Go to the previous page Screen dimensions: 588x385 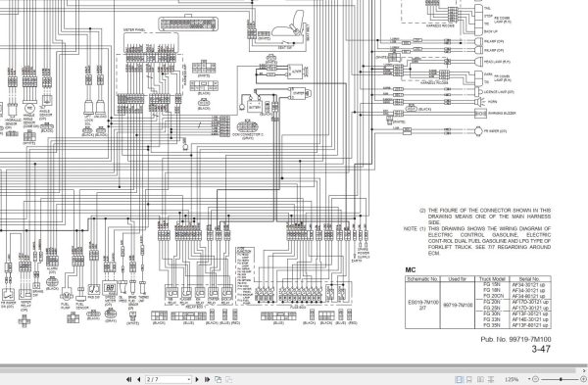point(139,379)
